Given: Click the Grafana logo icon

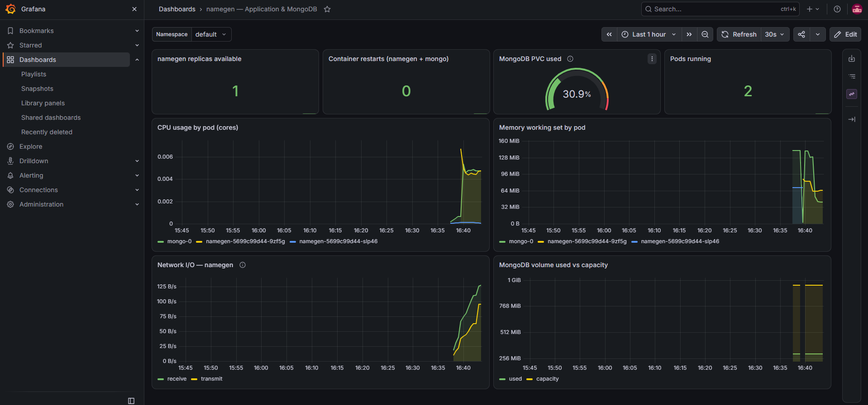Looking at the screenshot, I should click(10, 9).
